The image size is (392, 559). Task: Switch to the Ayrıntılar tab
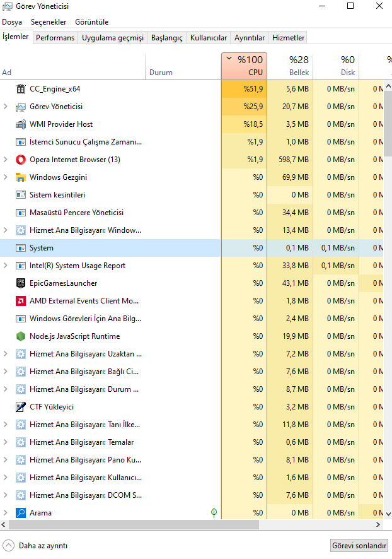click(x=250, y=38)
